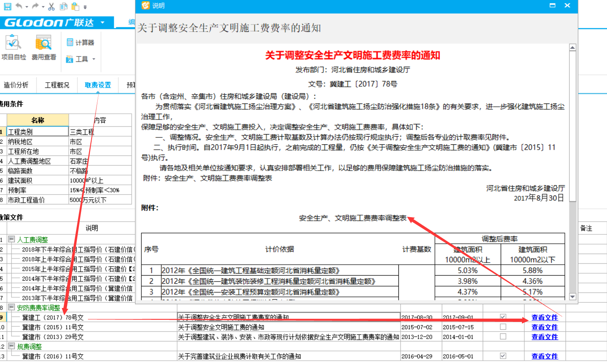Close the 说明 dialog window
Viewport: 607px width, 364px height.
[567, 5]
